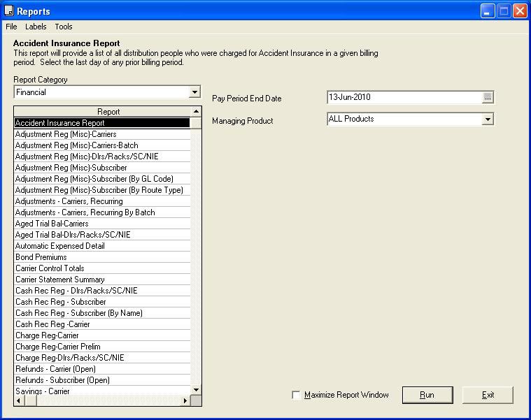Click the Reports window title bar icon
Viewport: 531px width, 420px height.
tap(8, 11)
